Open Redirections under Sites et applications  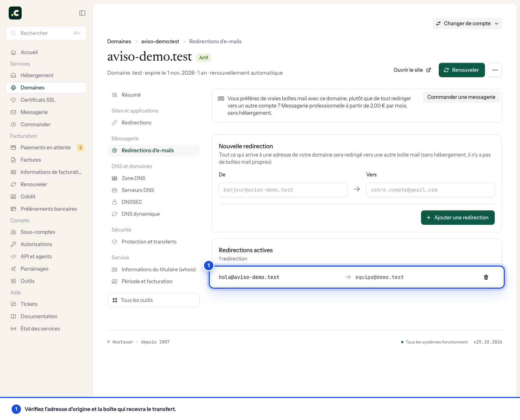(x=153, y=123)
